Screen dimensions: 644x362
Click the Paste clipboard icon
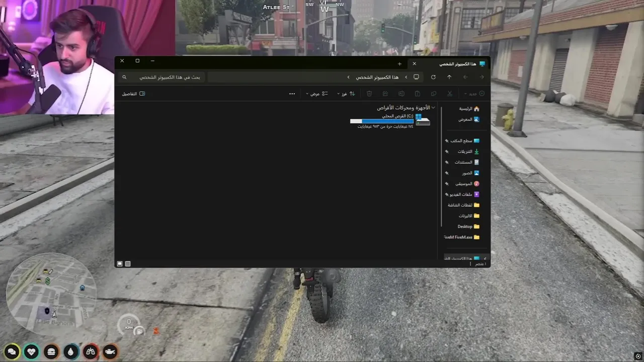[x=418, y=94]
